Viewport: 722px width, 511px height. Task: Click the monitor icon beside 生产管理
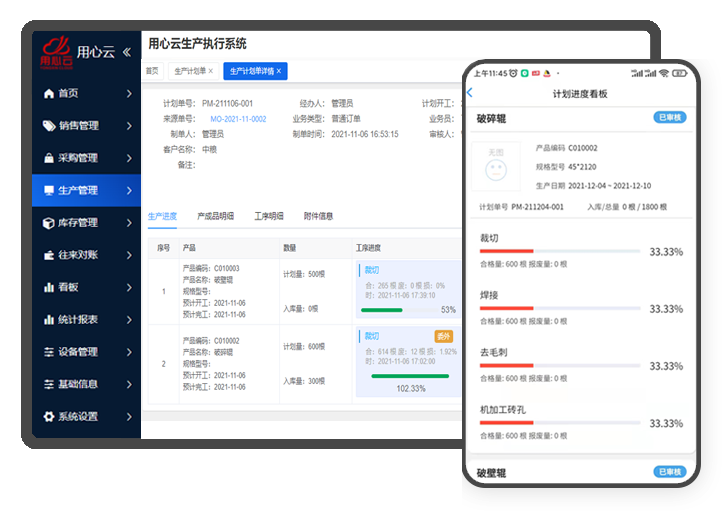point(49,191)
